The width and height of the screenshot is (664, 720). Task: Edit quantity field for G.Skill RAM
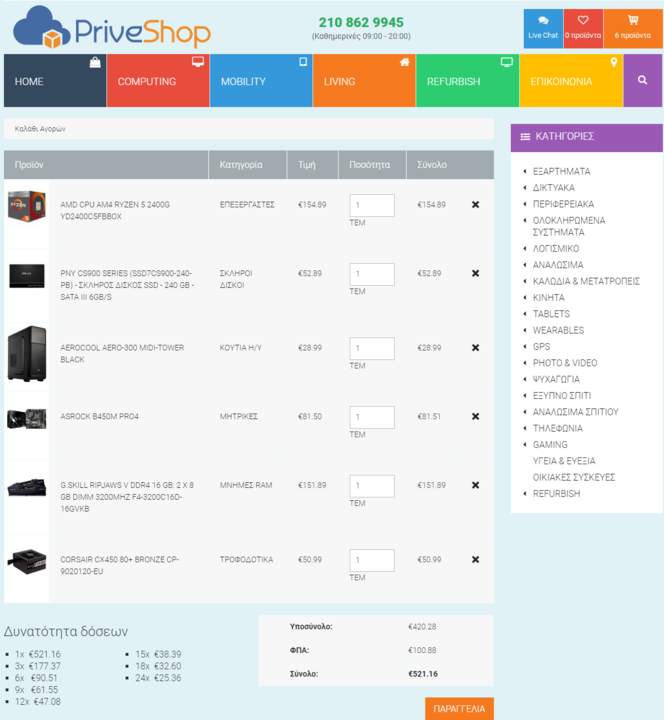pos(372,486)
